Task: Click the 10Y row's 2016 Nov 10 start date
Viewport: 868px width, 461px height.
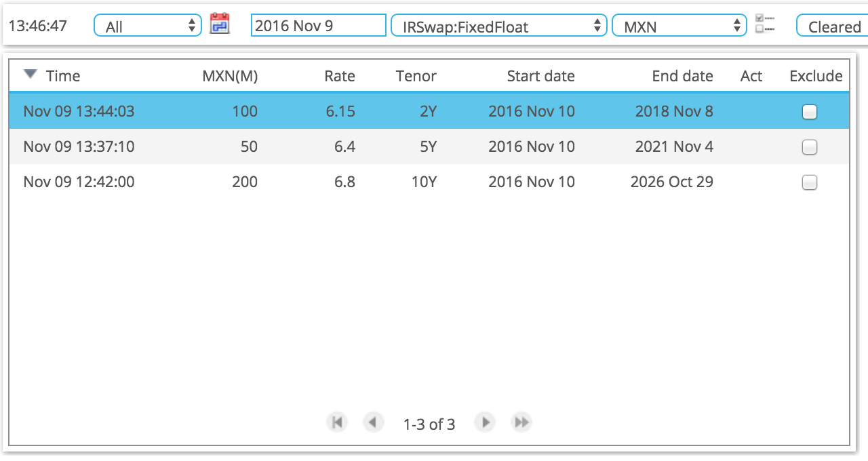Action: click(532, 182)
